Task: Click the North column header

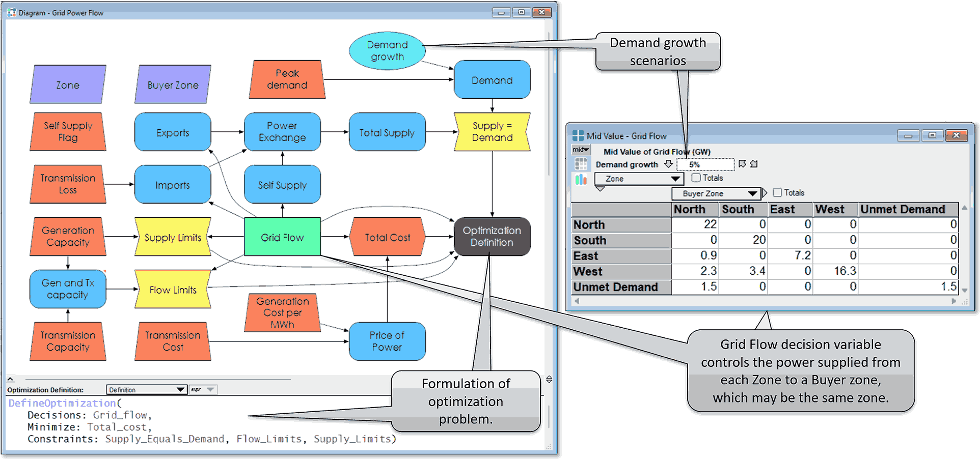Action: click(x=694, y=209)
